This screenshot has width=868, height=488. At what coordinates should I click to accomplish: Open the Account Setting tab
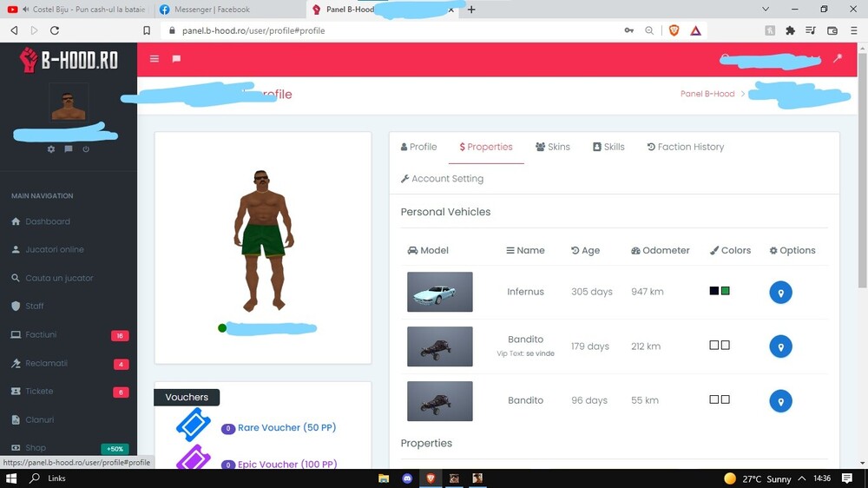point(442,178)
